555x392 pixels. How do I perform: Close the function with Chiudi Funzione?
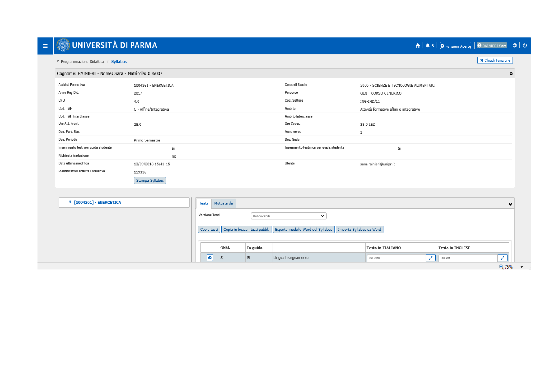(495, 60)
